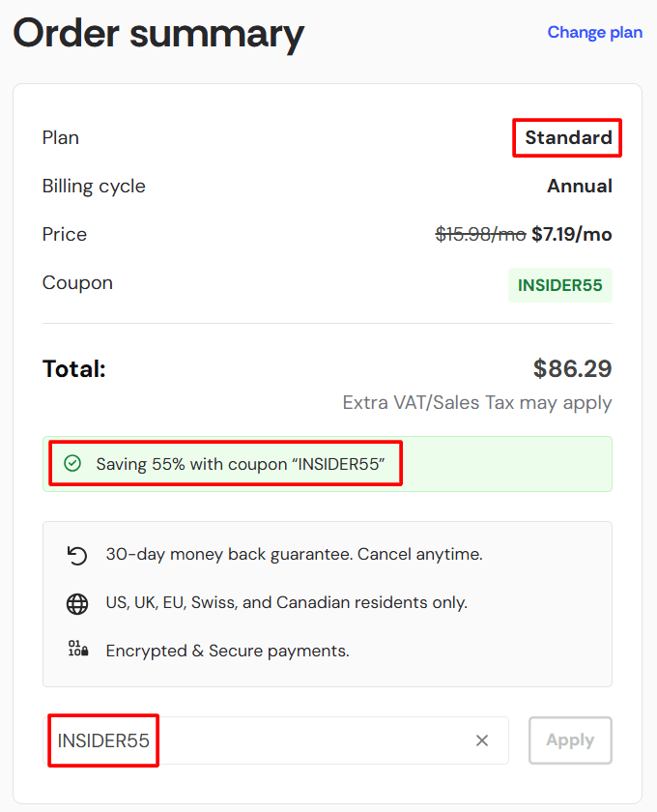Click the Change plan link
The image size is (657, 812).
(595, 33)
